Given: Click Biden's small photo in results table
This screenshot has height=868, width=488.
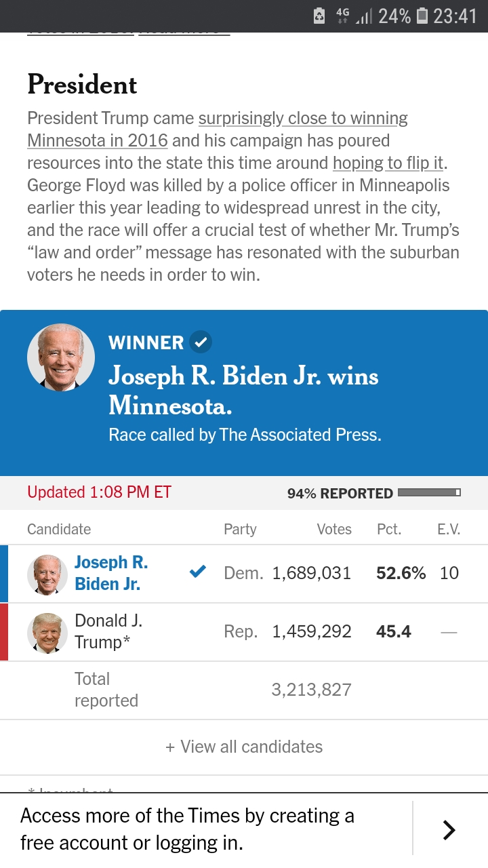Looking at the screenshot, I should pos(47,574).
